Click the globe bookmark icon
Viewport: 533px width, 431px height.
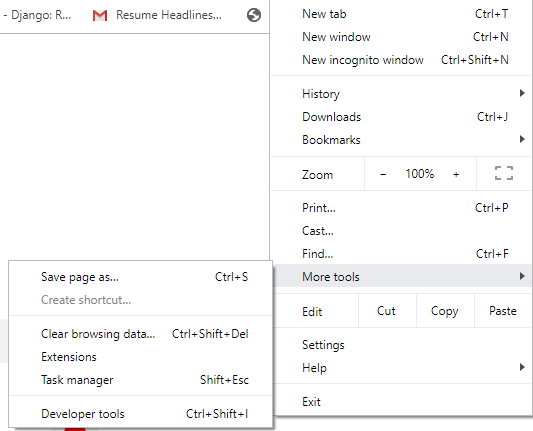(x=254, y=15)
